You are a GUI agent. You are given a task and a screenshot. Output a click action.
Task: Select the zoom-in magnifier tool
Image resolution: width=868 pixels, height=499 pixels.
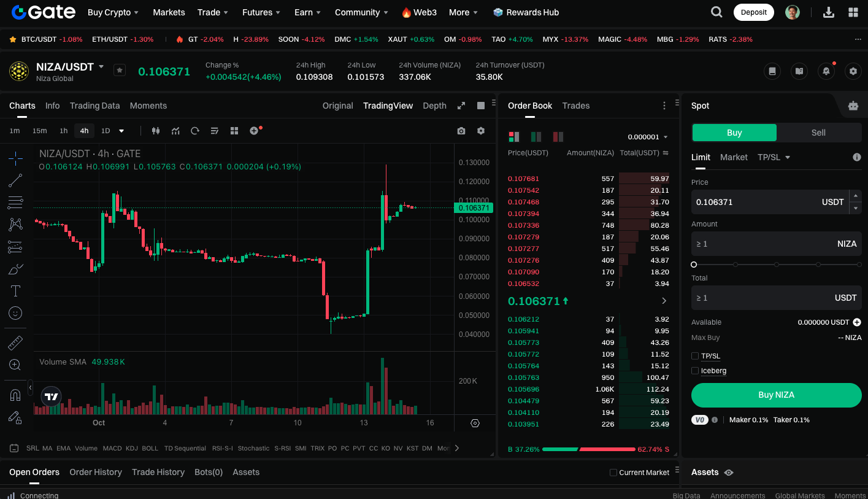(15, 365)
